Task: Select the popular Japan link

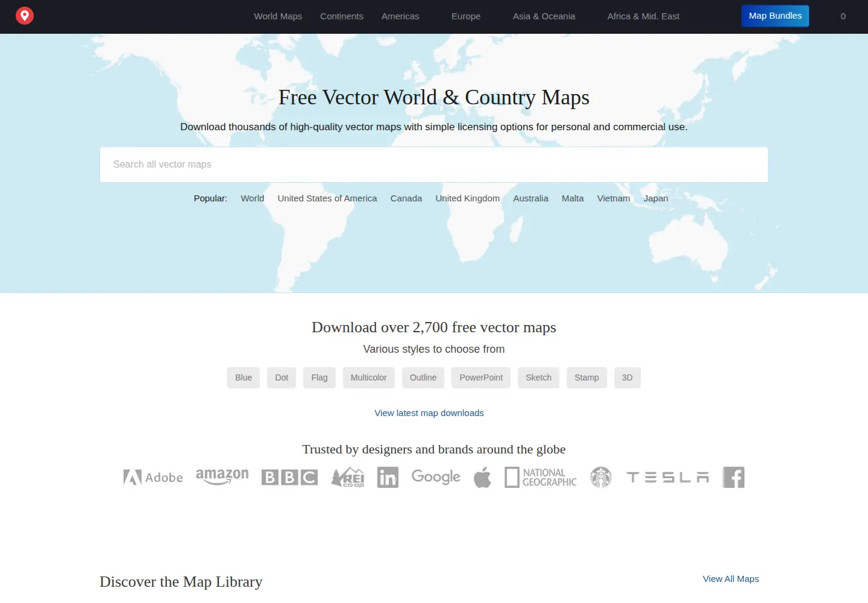Action: point(656,198)
